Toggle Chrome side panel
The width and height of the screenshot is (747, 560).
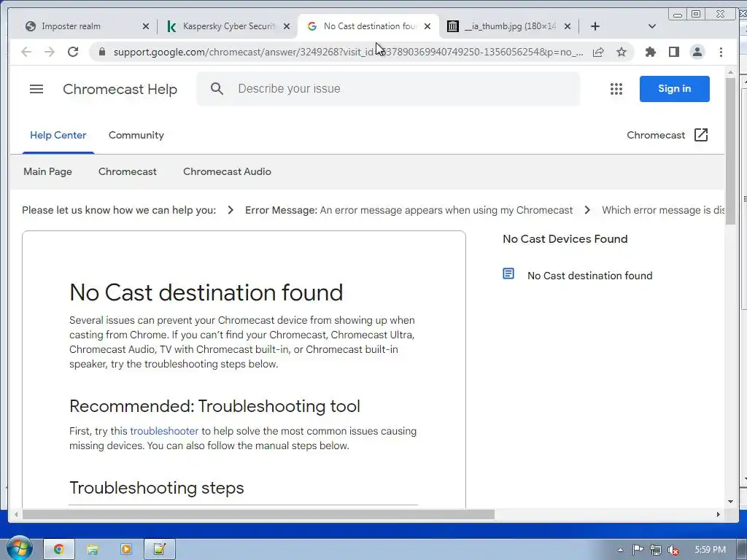[673, 52]
